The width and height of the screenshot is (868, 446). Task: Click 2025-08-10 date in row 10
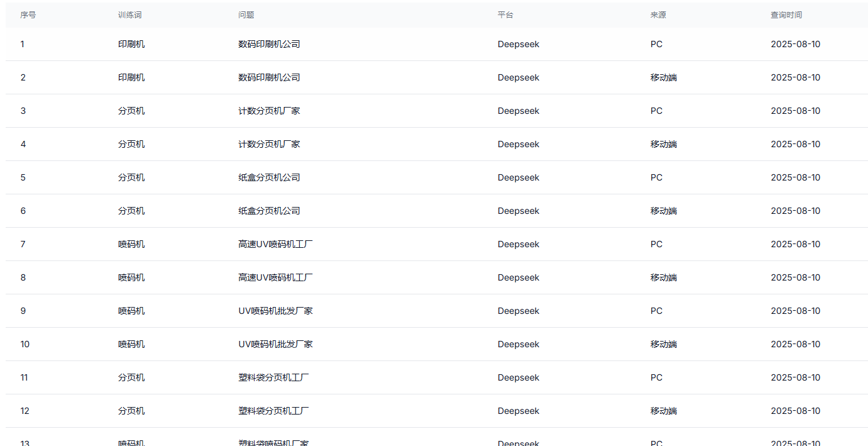pos(795,344)
